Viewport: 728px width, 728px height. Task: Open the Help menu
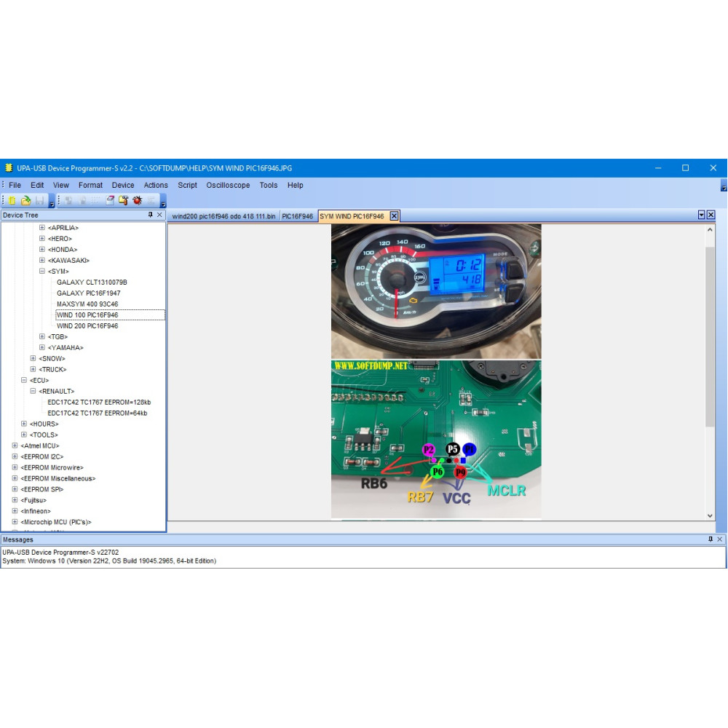click(x=296, y=185)
